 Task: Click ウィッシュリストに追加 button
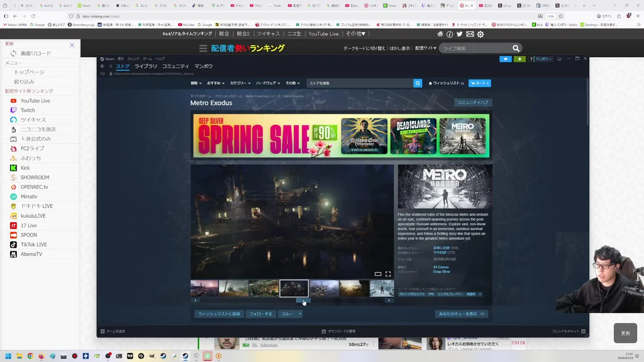tap(219, 314)
